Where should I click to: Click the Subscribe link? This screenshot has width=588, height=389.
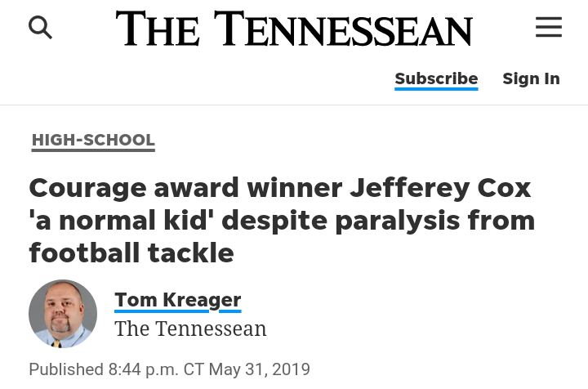436,78
